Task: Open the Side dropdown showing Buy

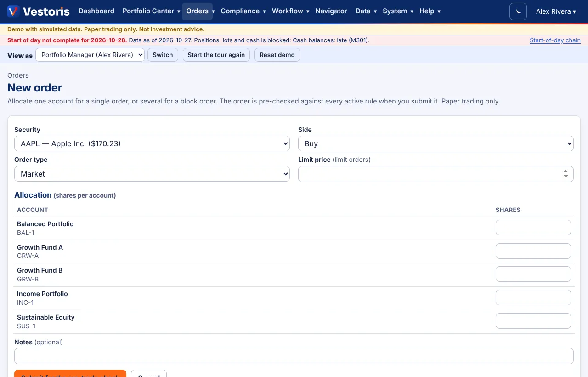Action: coord(436,143)
